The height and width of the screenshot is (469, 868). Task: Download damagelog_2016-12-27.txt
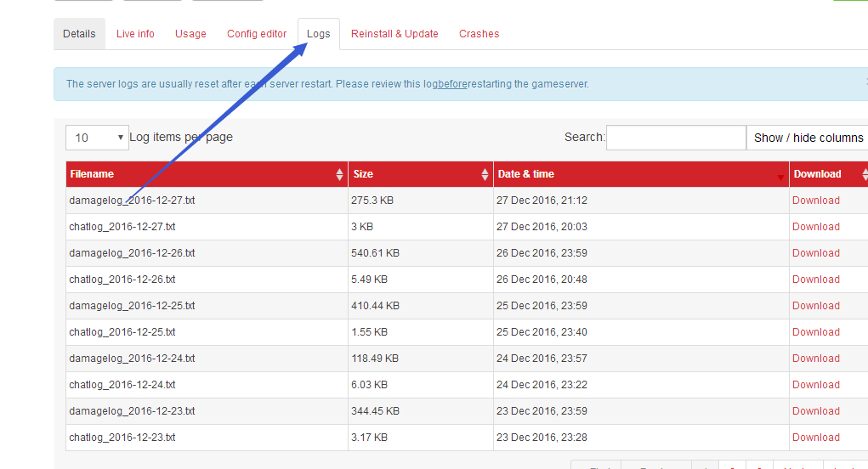[816, 201]
